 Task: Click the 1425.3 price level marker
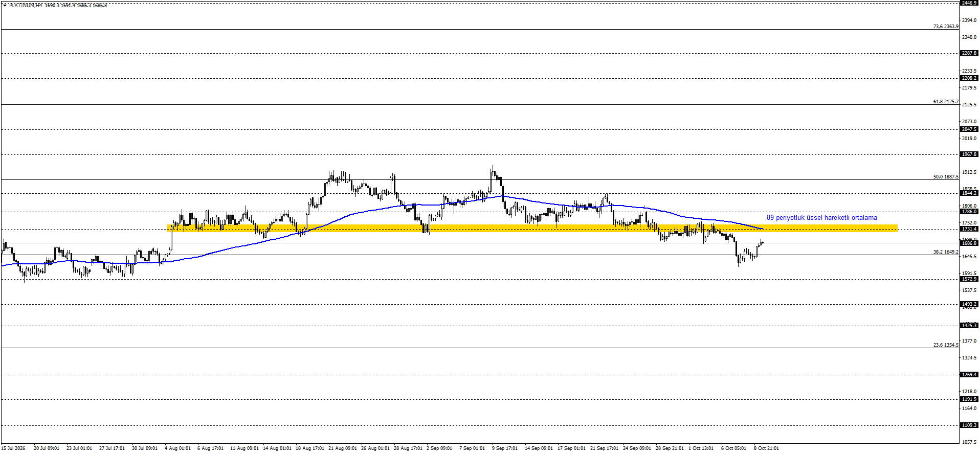tap(969, 326)
